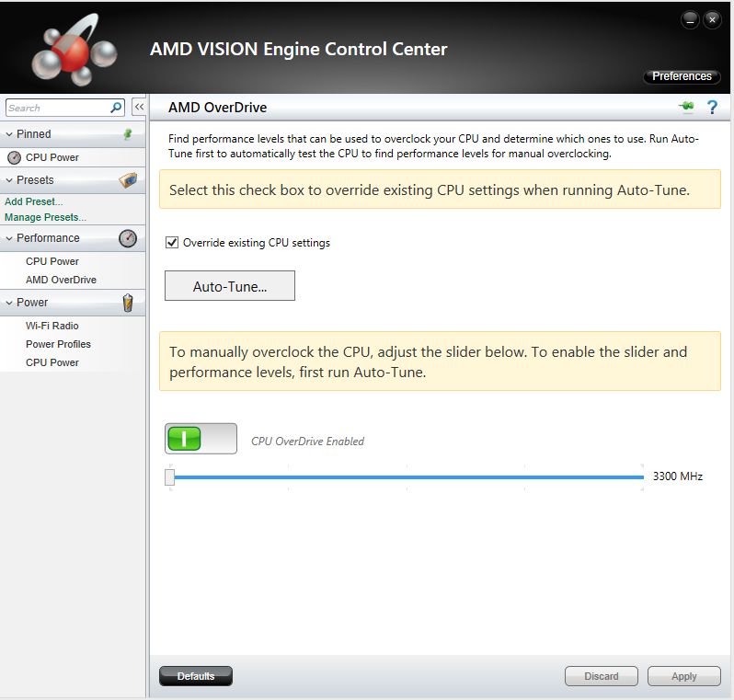Click the CPU frequency slider thumb
Viewport: 734px width, 700px height.
coord(169,477)
